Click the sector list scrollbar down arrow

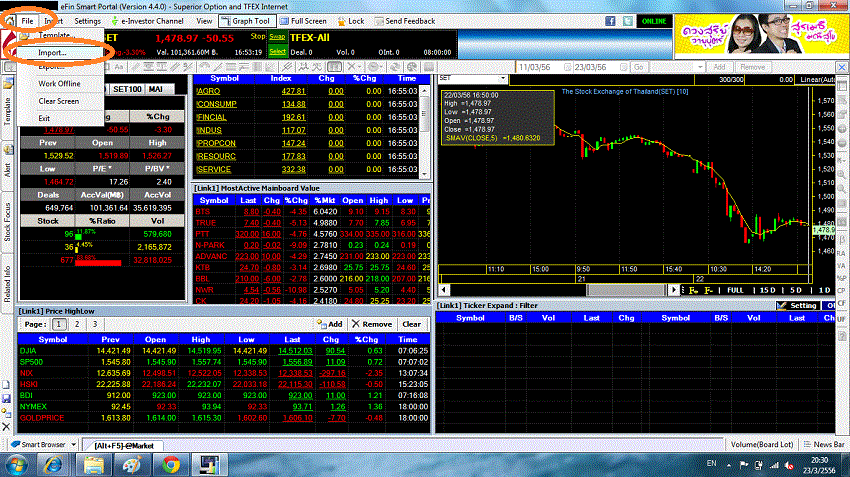[x=424, y=174]
